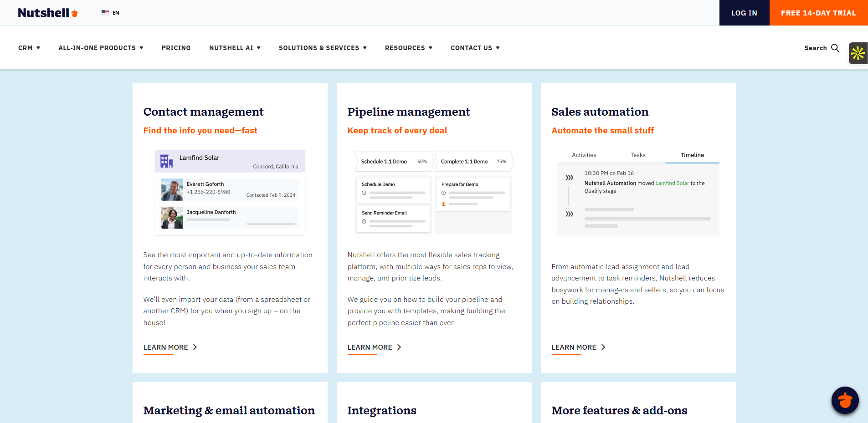
Task: Click the Nutshell logo
Action: 48,13
